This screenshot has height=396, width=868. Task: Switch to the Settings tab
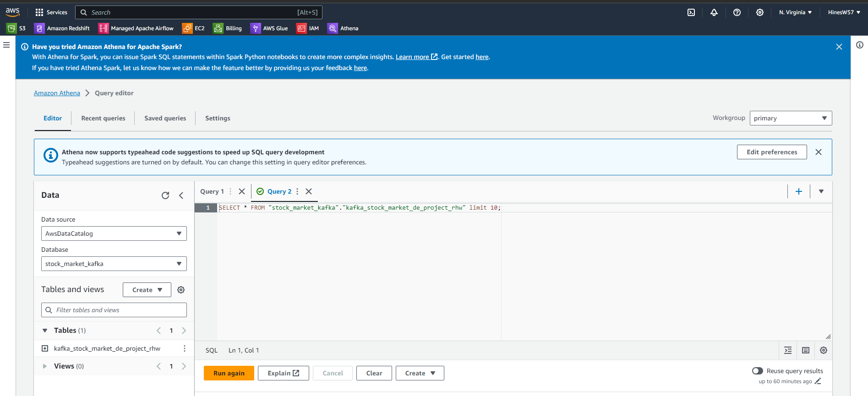pos(218,118)
